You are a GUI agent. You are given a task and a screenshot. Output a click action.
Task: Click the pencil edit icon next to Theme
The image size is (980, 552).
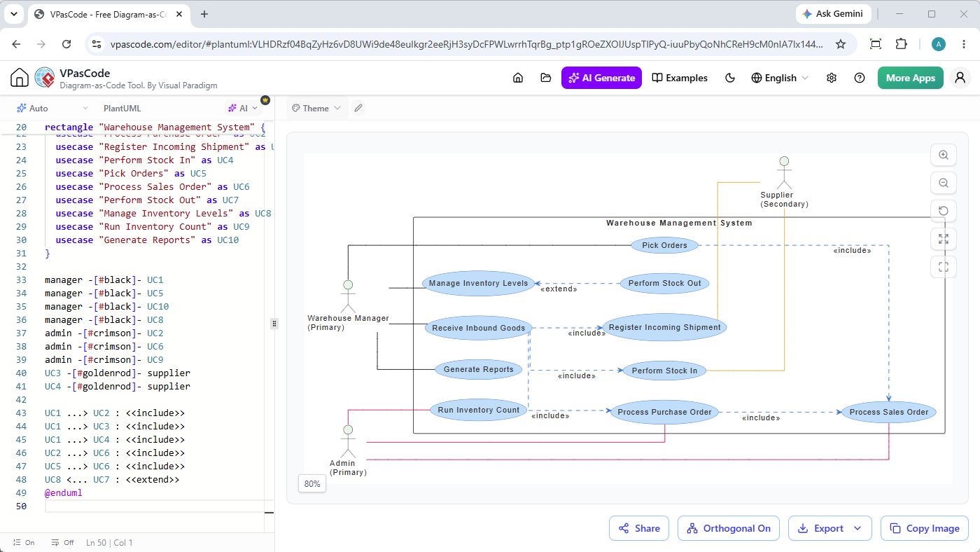point(358,108)
